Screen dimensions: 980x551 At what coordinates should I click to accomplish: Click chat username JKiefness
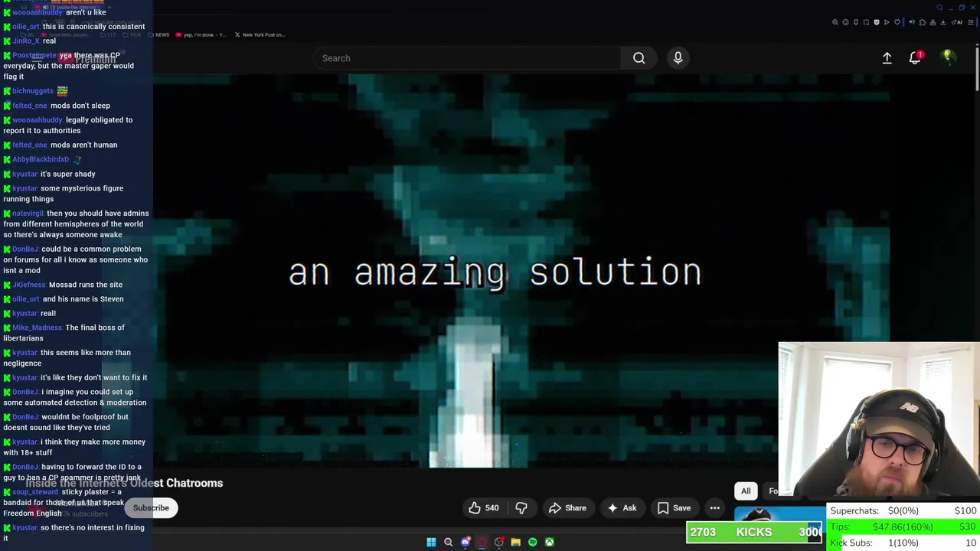click(x=29, y=285)
